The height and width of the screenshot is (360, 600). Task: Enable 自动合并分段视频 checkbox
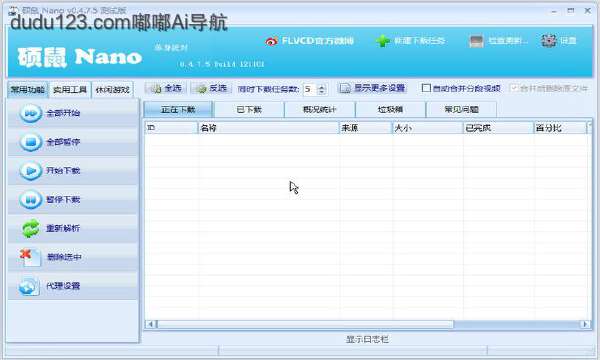(x=426, y=88)
